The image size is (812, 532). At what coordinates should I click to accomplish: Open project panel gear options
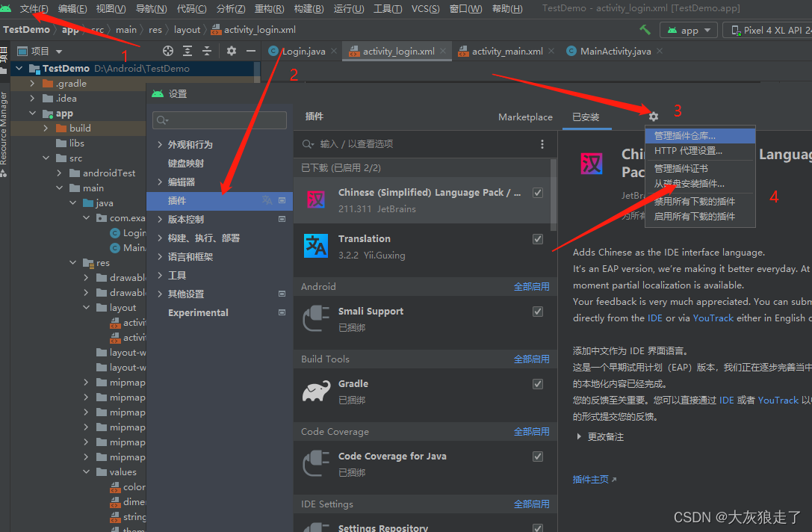pyautogui.click(x=232, y=51)
